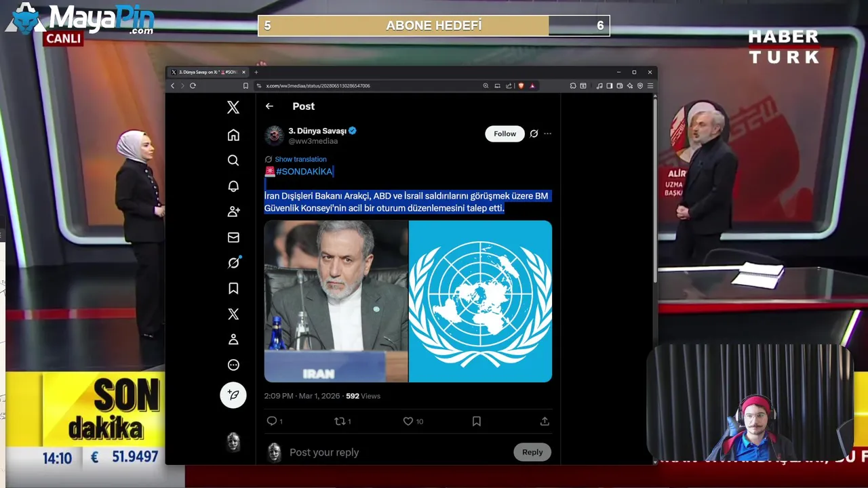Image resolution: width=868 pixels, height=488 pixels.
Task: Open the browser hamburger menu
Action: (650, 85)
